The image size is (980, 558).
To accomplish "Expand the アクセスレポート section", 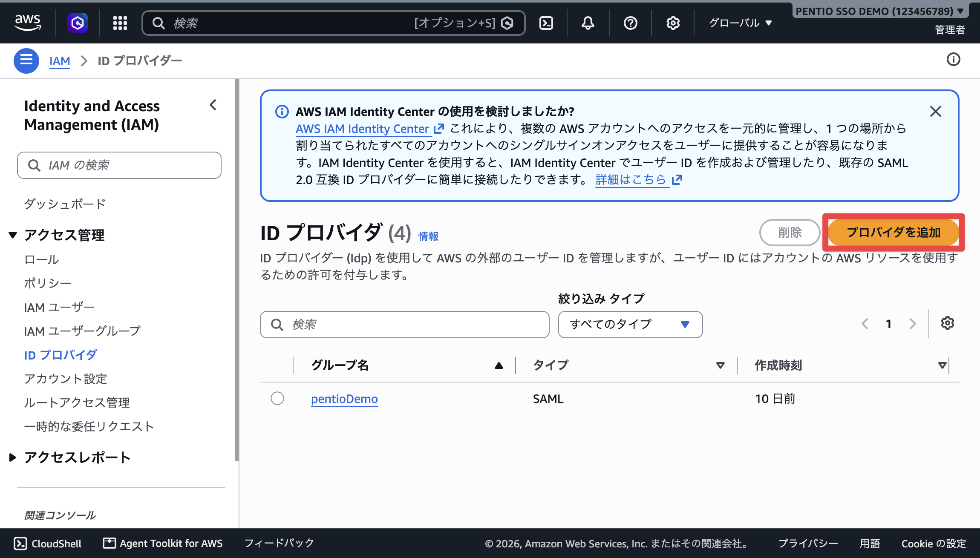I will pos(13,458).
